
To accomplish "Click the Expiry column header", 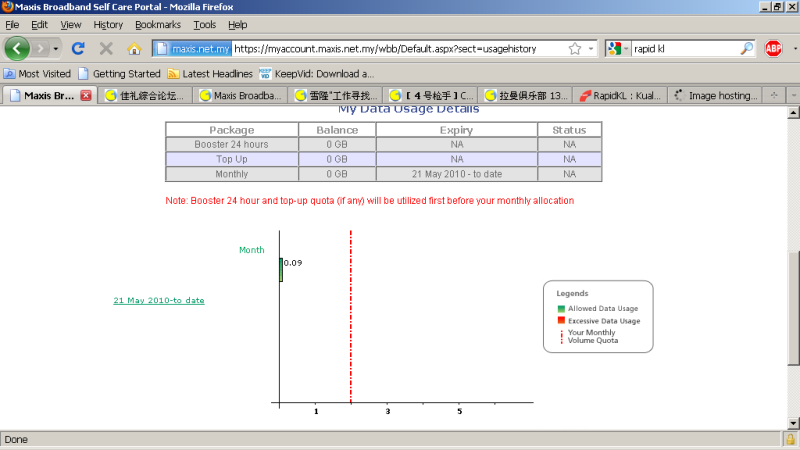I will (457, 130).
